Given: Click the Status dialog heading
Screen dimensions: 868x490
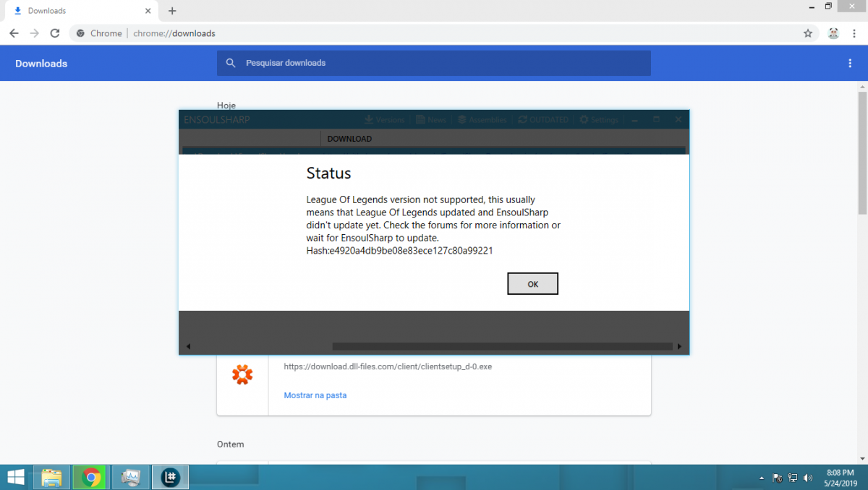Looking at the screenshot, I should point(328,173).
